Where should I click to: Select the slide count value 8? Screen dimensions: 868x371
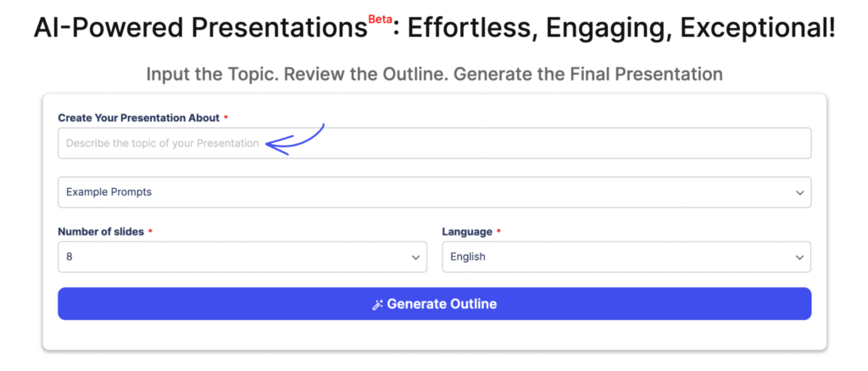(70, 257)
